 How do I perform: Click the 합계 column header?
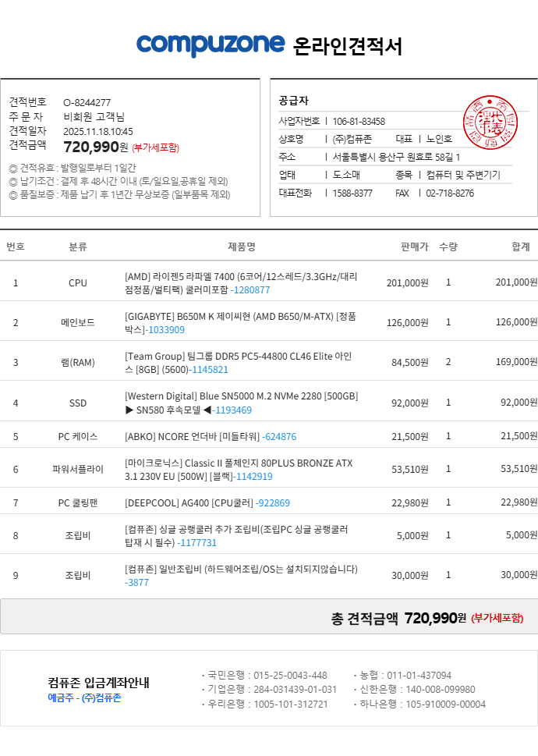(521, 247)
